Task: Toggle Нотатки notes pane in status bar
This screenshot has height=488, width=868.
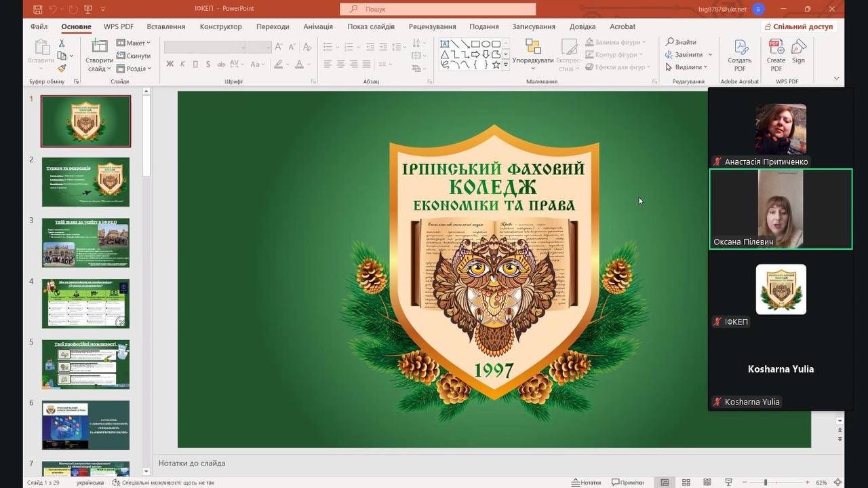Action: pos(587,483)
